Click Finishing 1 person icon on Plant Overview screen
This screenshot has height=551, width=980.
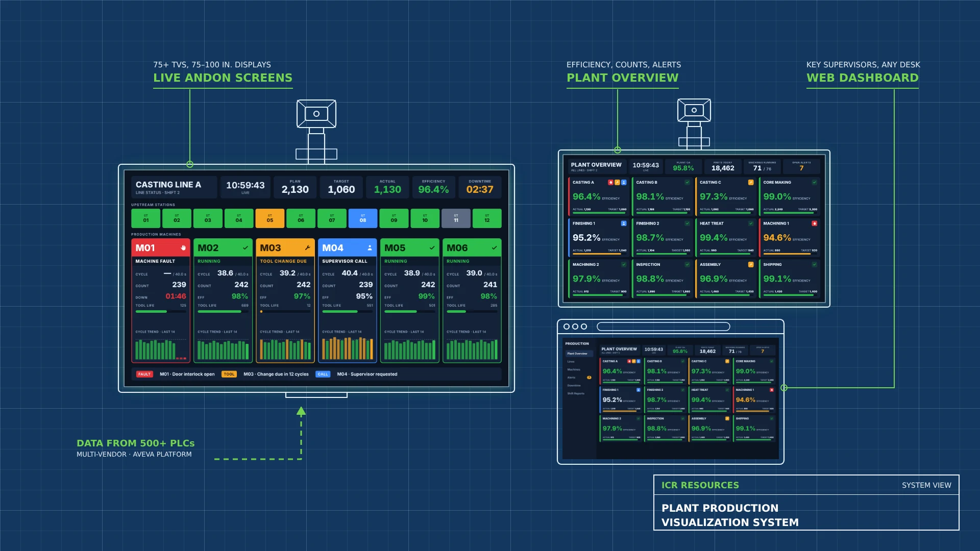point(624,223)
